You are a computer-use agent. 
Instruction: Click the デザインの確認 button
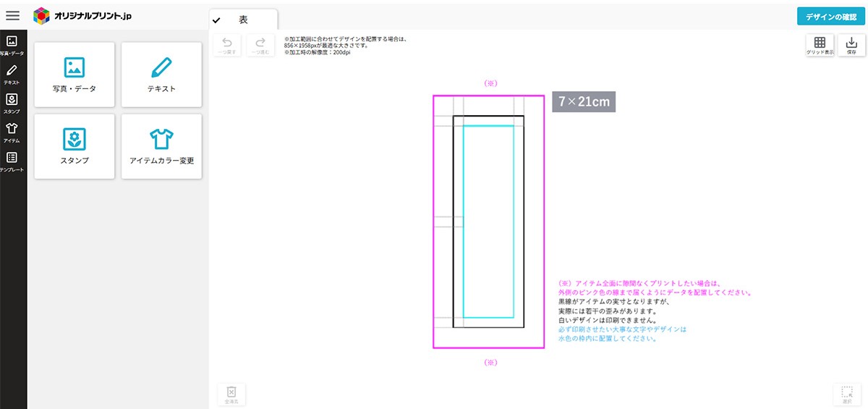click(830, 17)
